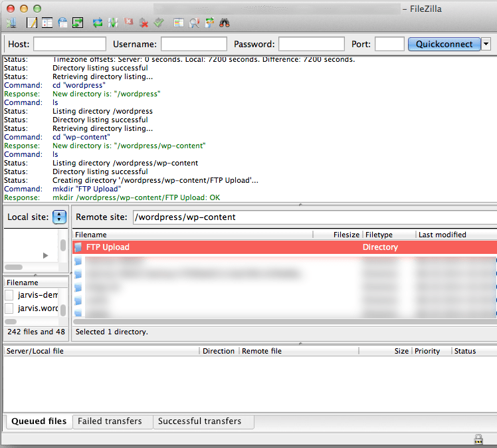This screenshot has width=497, height=448.
Task: Click the FTP Upload folder icon
Action: [78, 247]
